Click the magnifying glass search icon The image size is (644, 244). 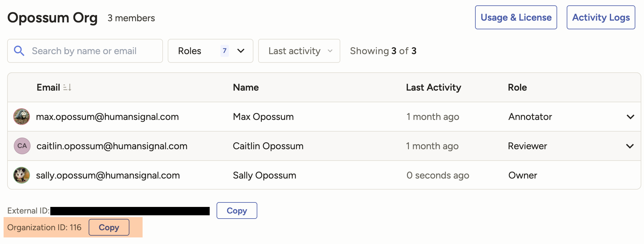click(x=19, y=51)
